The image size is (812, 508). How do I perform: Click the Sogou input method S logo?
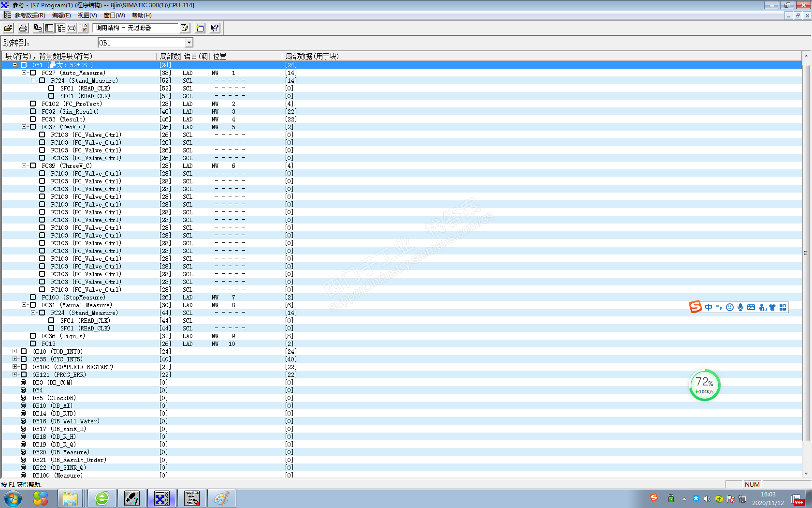[x=695, y=307]
